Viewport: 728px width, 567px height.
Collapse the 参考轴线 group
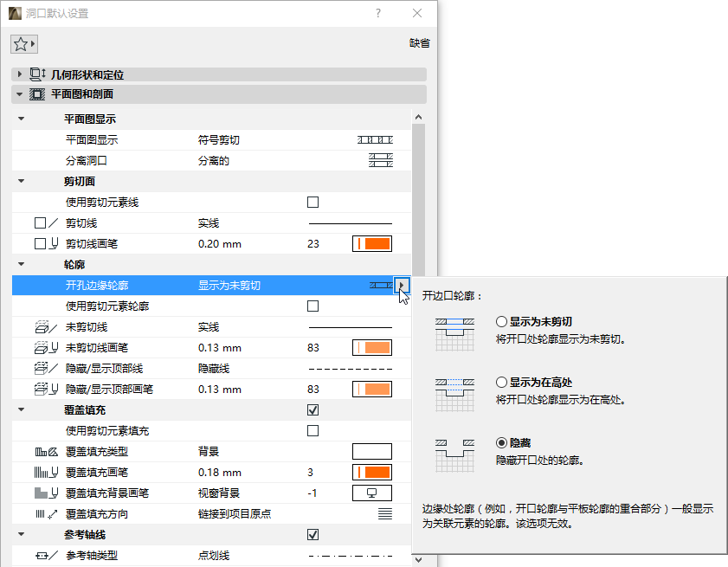(21, 534)
